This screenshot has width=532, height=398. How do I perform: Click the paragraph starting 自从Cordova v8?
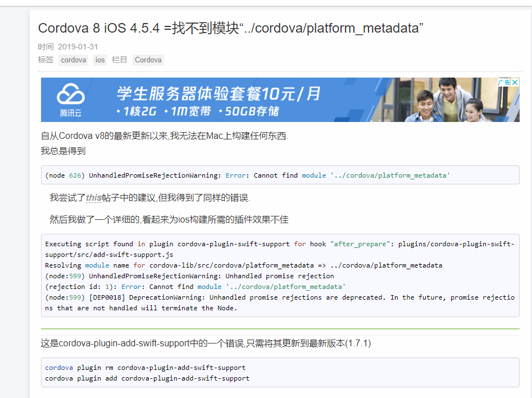[165, 136]
